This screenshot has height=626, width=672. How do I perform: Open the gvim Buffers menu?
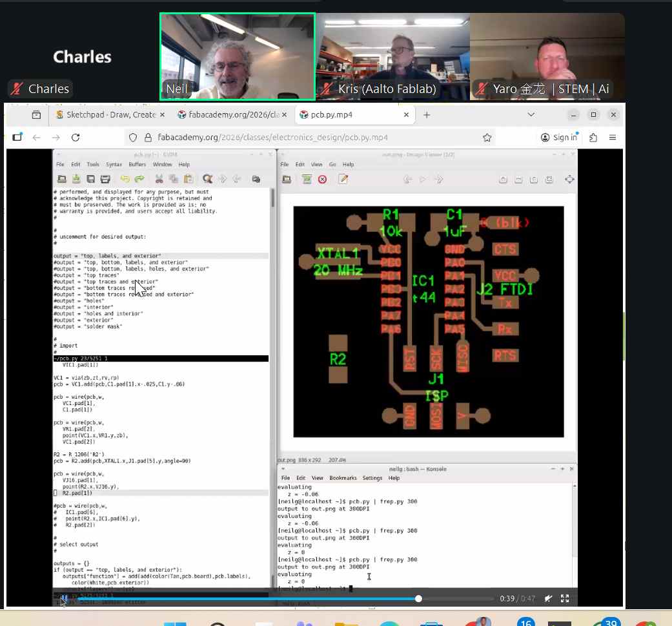(x=137, y=164)
